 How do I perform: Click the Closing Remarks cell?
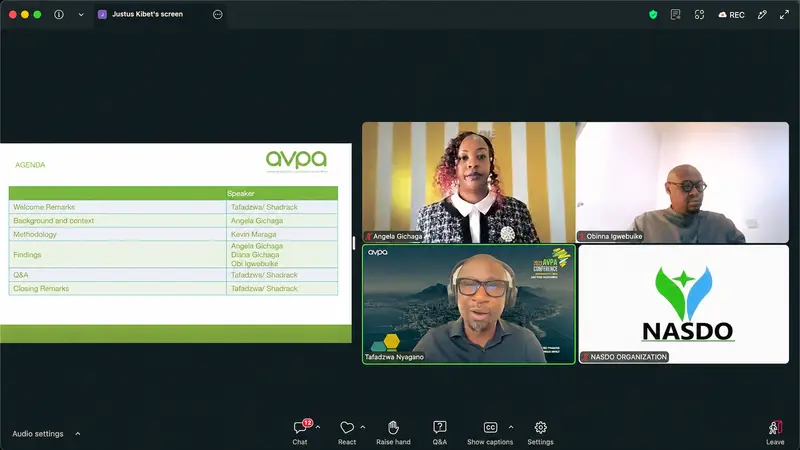[x=117, y=289]
